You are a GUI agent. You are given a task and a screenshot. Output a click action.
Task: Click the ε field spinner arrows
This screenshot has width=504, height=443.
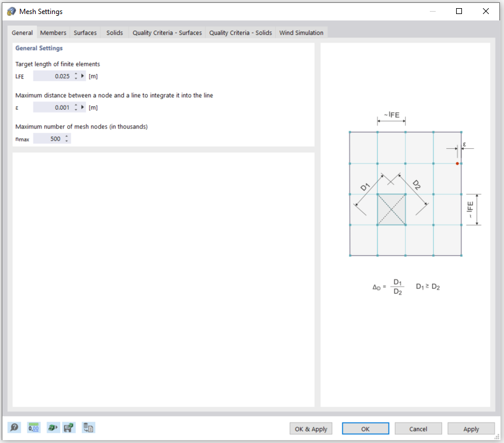76,107
